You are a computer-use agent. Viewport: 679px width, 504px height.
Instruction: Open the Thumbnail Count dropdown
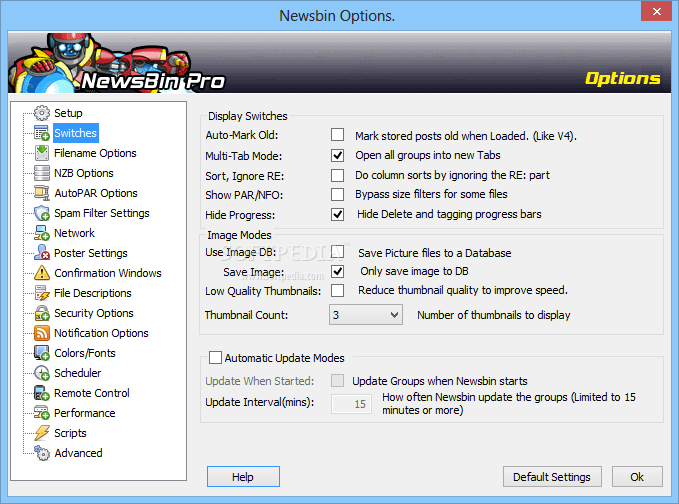click(365, 315)
